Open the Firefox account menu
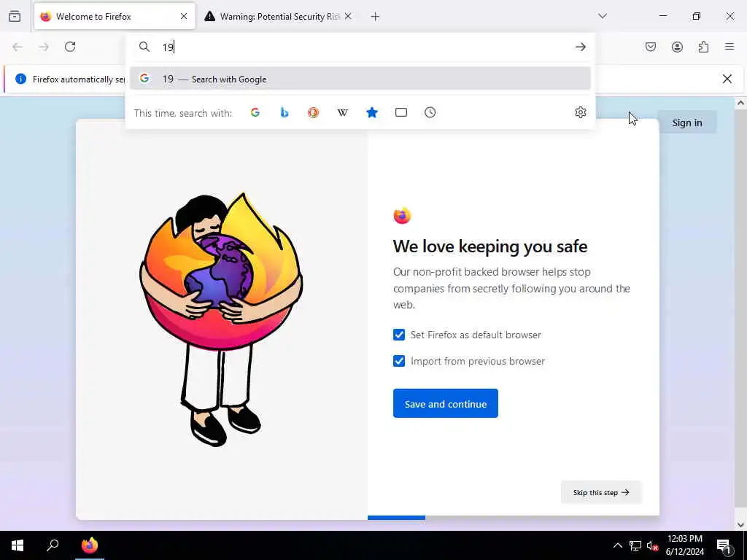The image size is (747, 560). tap(677, 47)
